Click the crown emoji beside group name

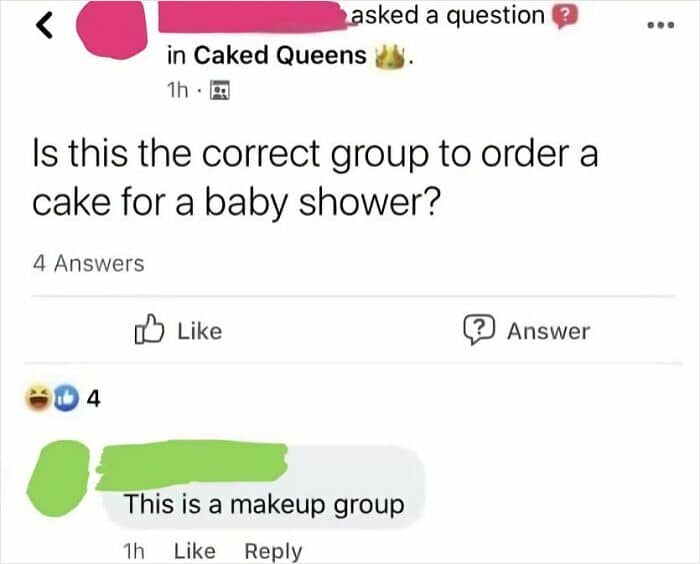coord(387,56)
